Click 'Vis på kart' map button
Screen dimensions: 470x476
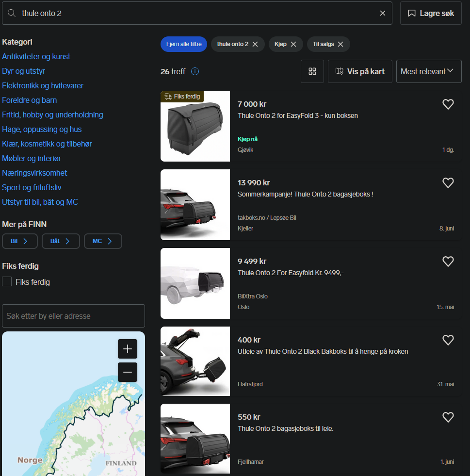[x=360, y=71]
